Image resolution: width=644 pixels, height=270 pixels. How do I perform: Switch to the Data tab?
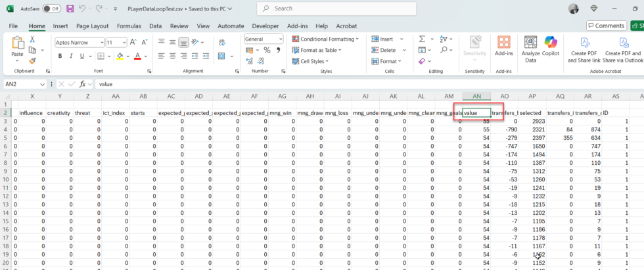coord(155,26)
